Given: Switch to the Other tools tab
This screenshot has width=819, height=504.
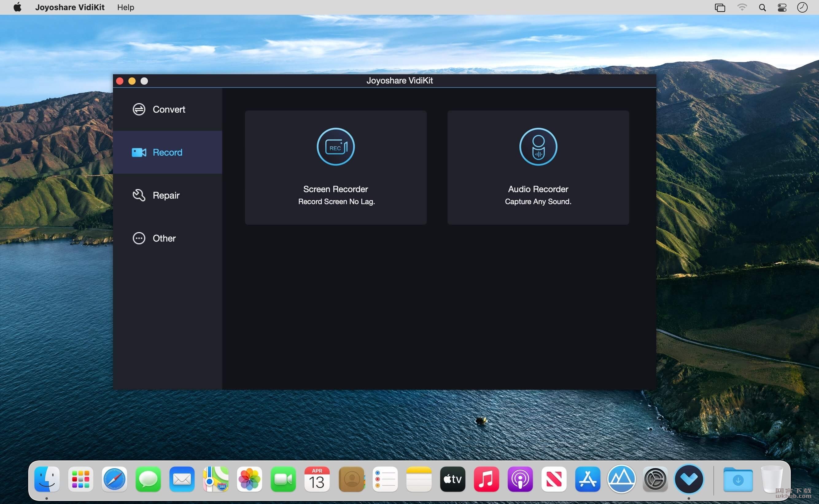Looking at the screenshot, I should 167,238.
